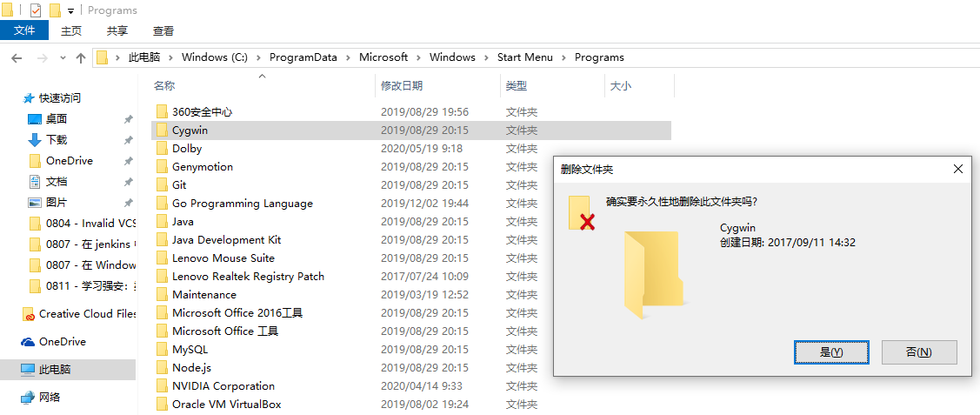Click the Genymotion folder icon
The image size is (980, 415).
[x=162, y=167]
